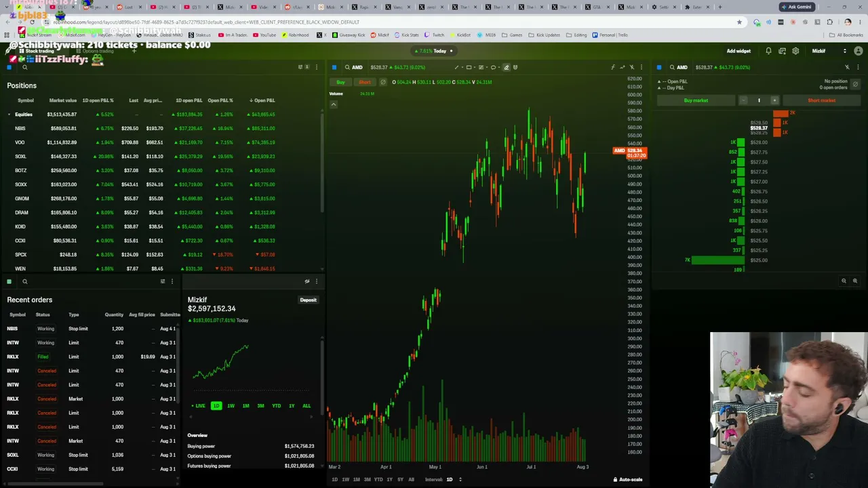Click the Add widget button
This screenshot has height=488, width=868.
[x=738, y=51]
